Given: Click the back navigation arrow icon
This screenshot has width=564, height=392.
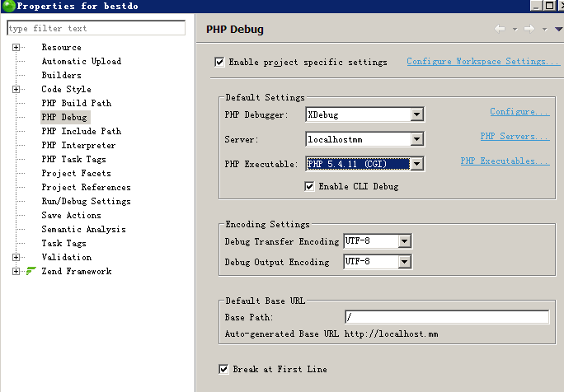Looking at the screenshot, I should (x=500, y=29).
